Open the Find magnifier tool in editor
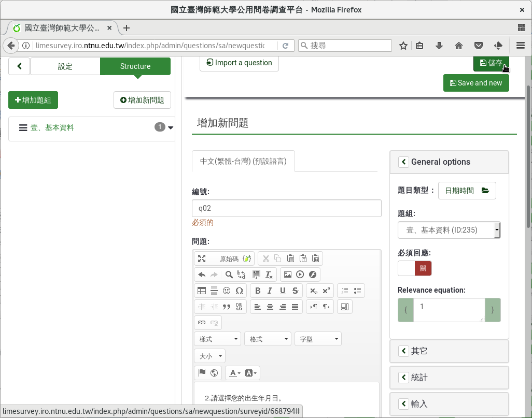 click(229, 275)
